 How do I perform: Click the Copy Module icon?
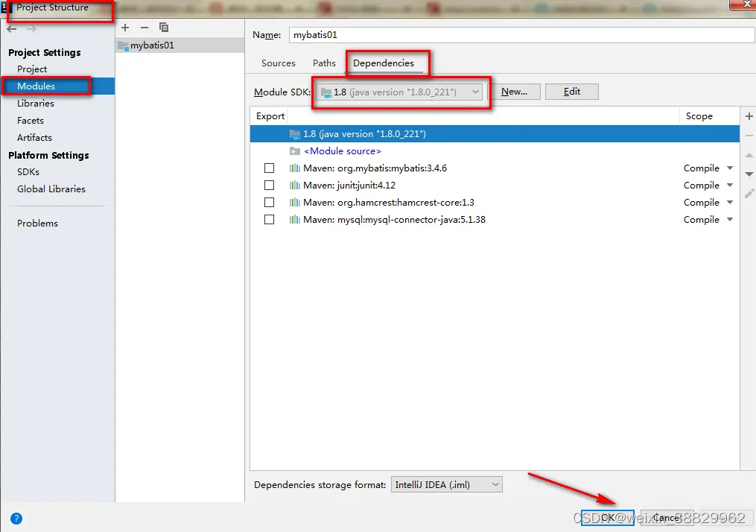[163, 27]
